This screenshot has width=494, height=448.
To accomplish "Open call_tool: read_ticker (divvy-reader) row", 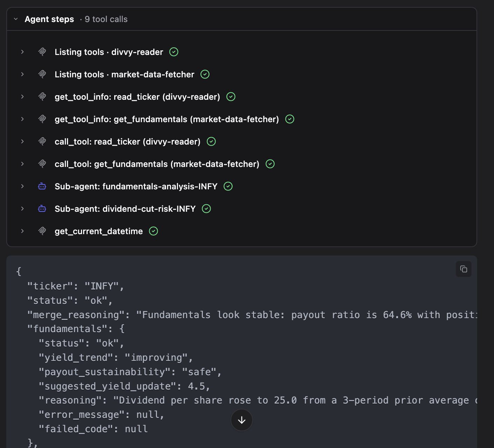I will click(x=128, y=141).
